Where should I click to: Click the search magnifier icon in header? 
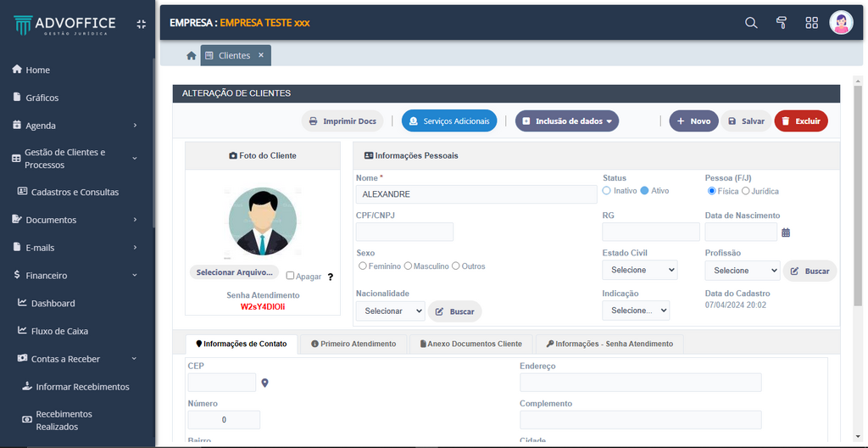(x=751, y=23)
